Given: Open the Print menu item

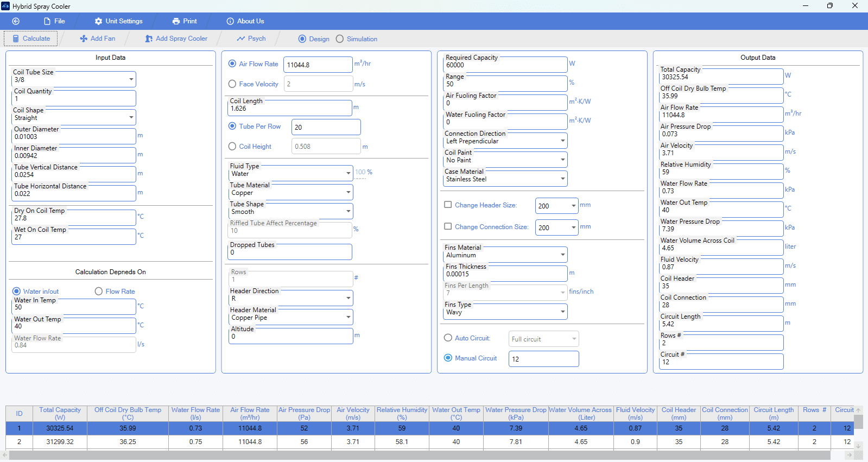Looking at the screenshot, I should (x=185, y=21).
